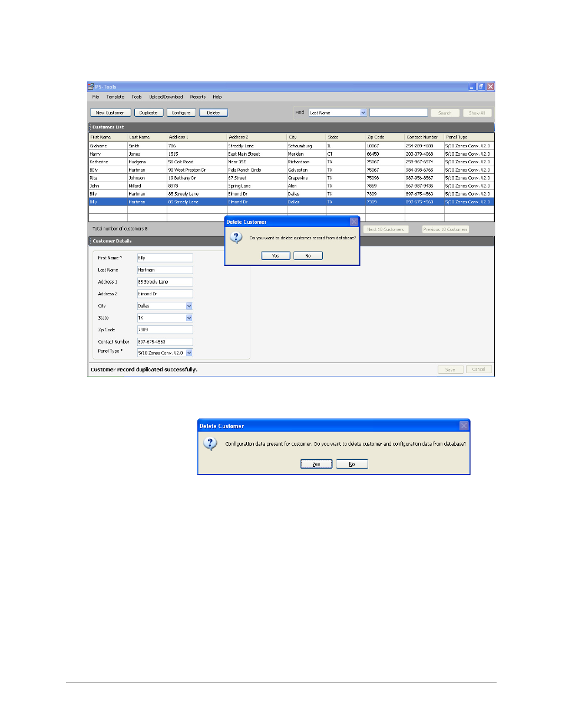562x728 pixels.
Task: Close the first Delete Customer dialog
Action: pos(354,222)
